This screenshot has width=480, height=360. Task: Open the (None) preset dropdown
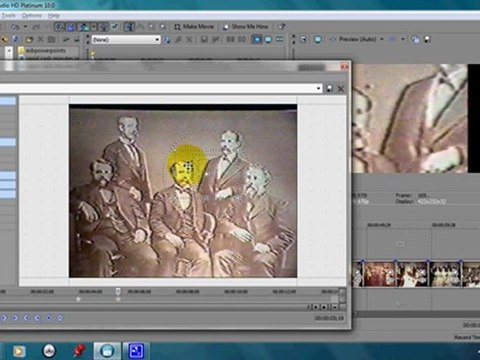126,40
